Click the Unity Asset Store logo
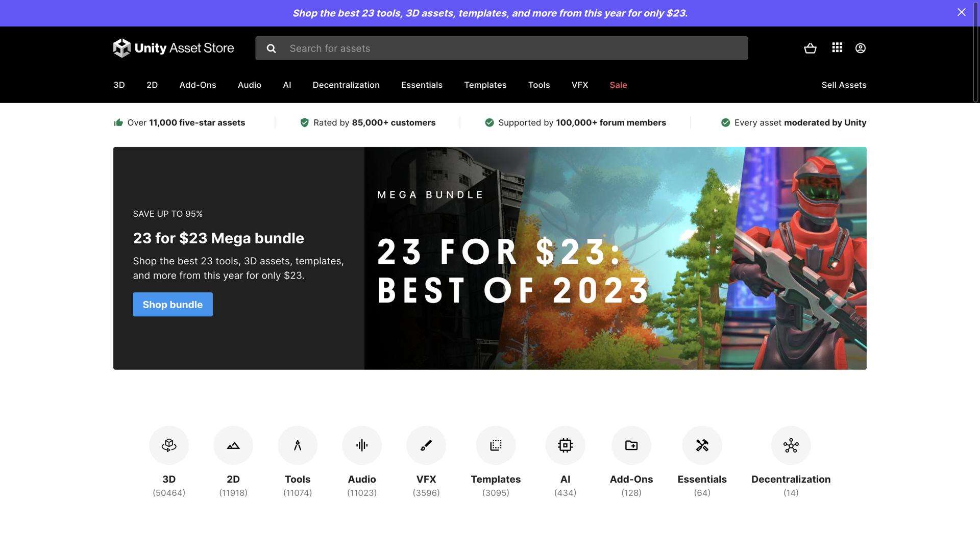The height and width of the screenshot is (551, 980). [174, 48]
